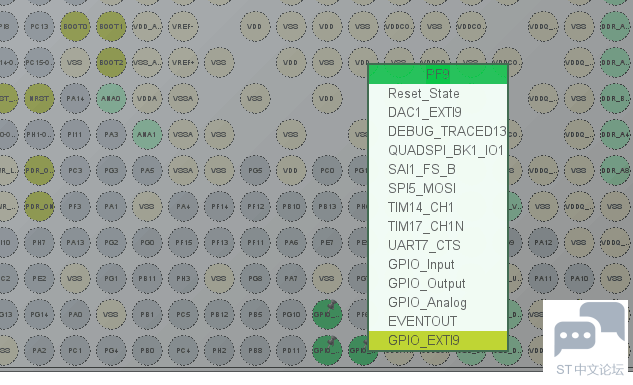This screenshot has width=633, height=385.
Task: Select GPIO_EXTI9 in the PF9 menu
Action: click(438, 340)
